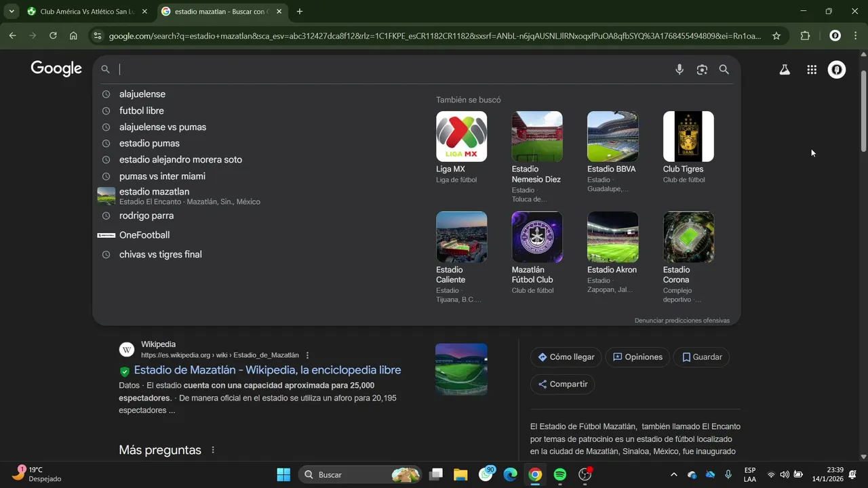The image size is (868, 488).
Task: Click the 'Cómo llegar' button
Action: (x=566, y=357)
